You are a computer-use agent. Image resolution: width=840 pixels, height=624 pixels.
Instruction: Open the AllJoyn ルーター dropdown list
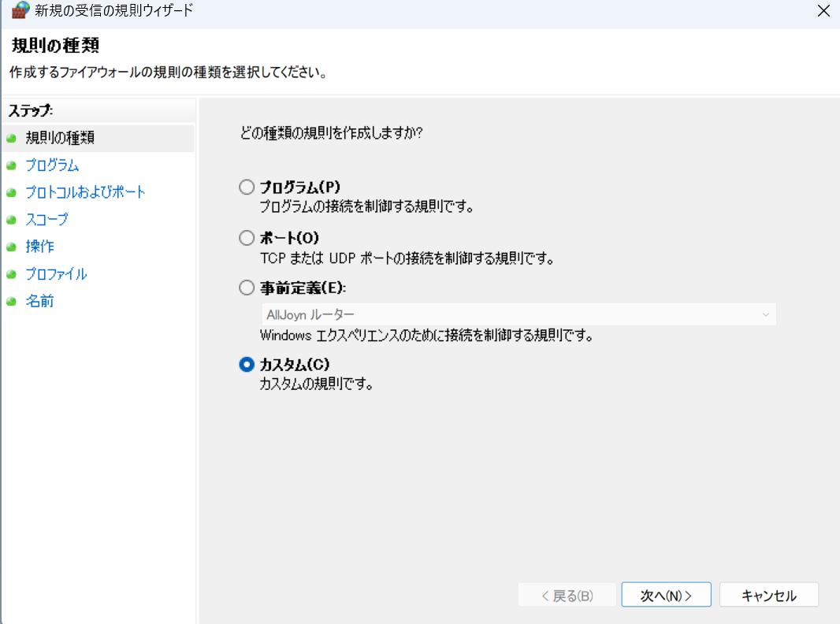(766, 314)
